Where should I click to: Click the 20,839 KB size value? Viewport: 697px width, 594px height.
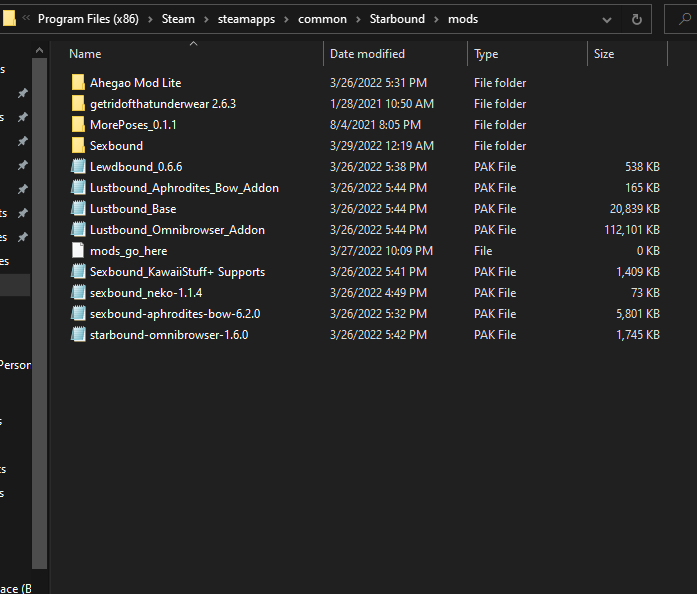tap(635, 209)
